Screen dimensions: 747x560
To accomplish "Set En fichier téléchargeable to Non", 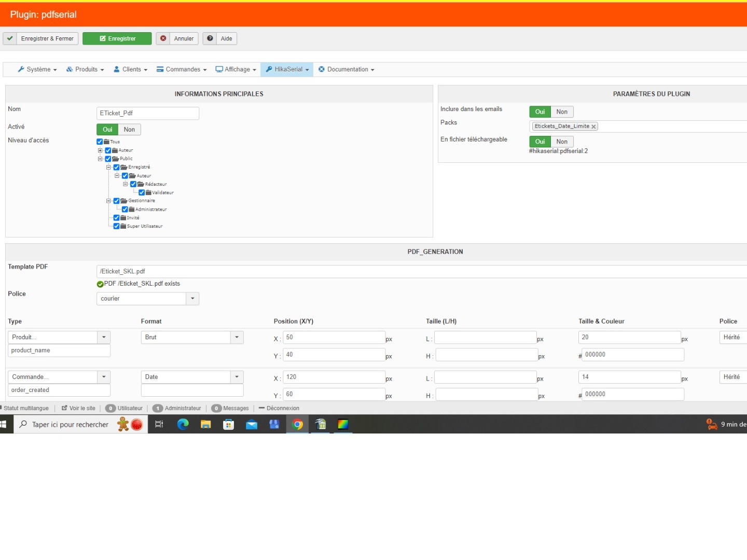I will click(562, 142).
